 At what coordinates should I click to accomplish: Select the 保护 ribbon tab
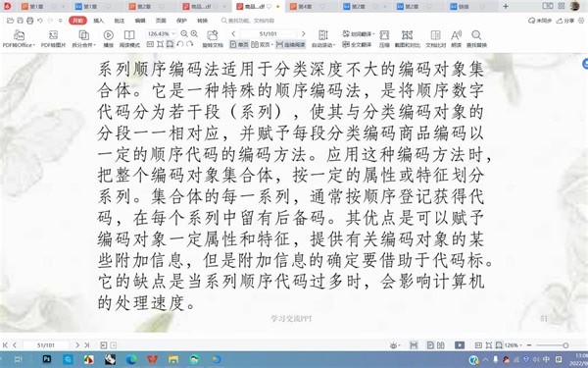(181, 21)
